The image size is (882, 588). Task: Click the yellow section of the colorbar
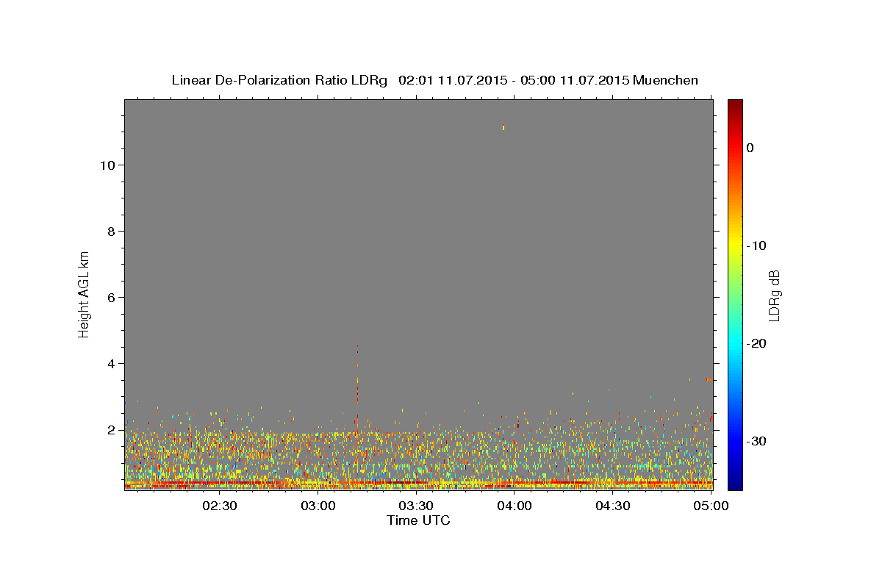[x=735, y=245]
